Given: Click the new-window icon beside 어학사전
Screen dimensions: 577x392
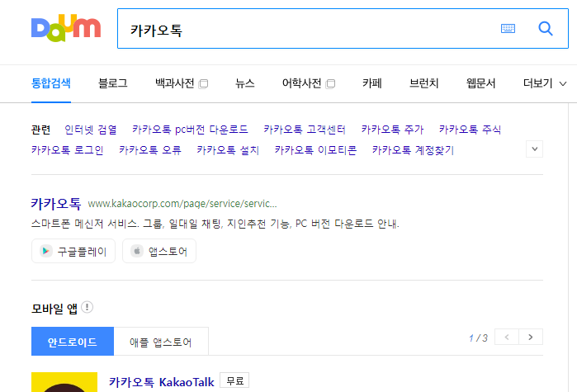Looking at the screenshot, I should click(330, 84).
